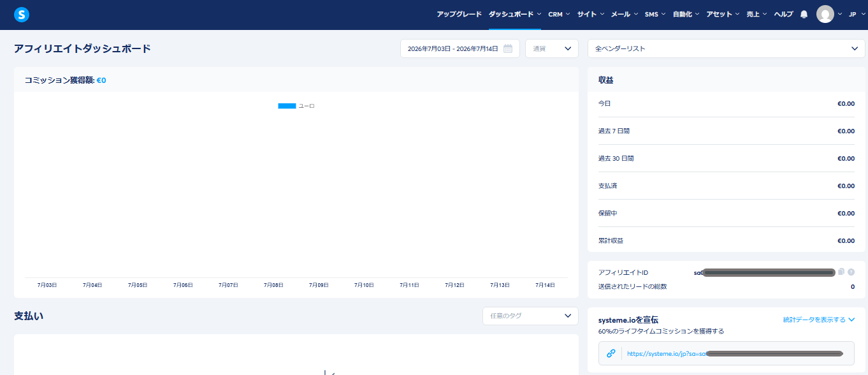Click the 送信されたリードの総数 label
The width and height of the screenshot is (868, 375).
[x=632, y=286]
